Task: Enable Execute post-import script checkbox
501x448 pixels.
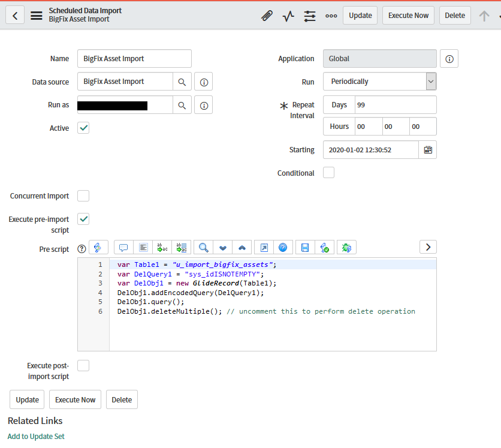Action: [83, 365]
